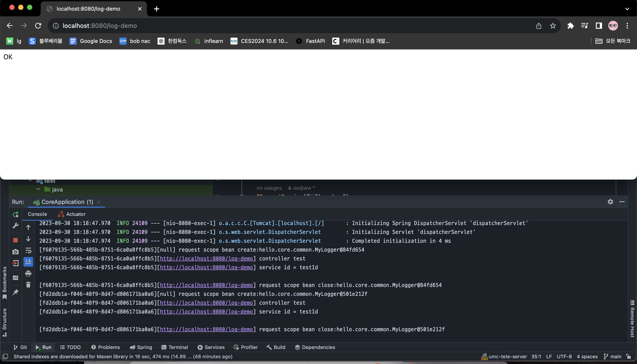
Task: Open Run panel settings gear
Action: [610, 202]
